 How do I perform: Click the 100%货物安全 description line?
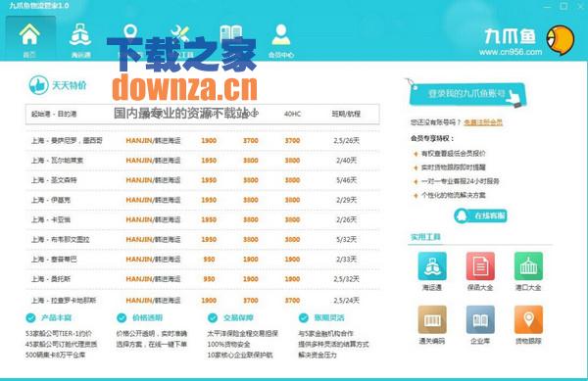[x=228, y=344]
